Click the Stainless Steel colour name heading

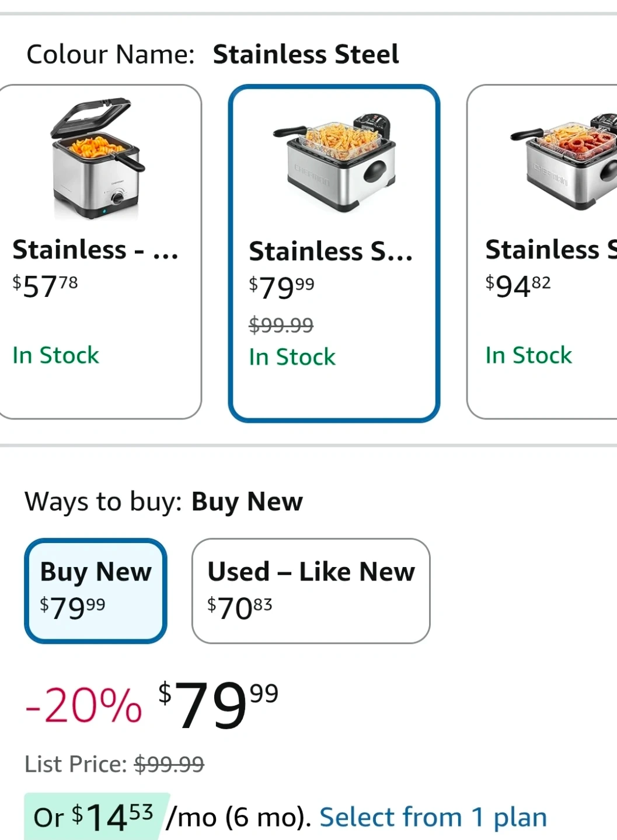click(305, 54)
